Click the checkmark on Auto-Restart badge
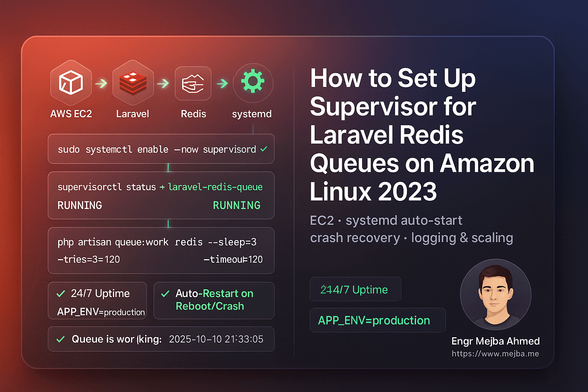 coord(165,294)
